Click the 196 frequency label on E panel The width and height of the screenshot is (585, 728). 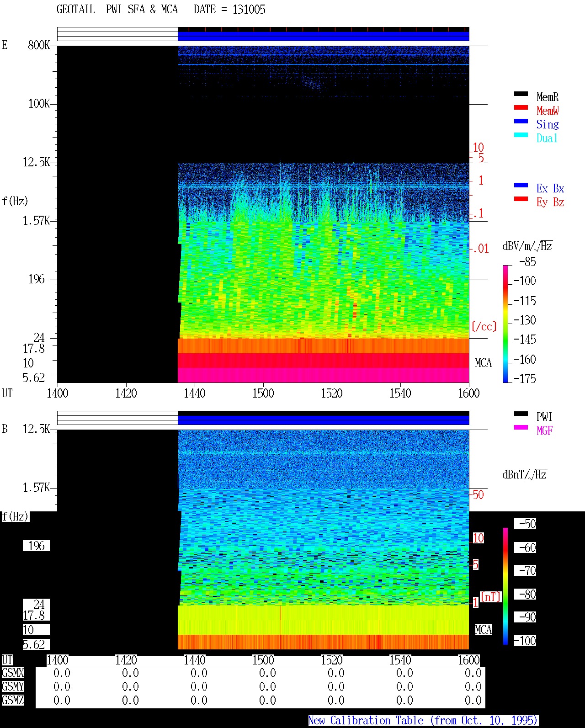click(x=37, y=279)
